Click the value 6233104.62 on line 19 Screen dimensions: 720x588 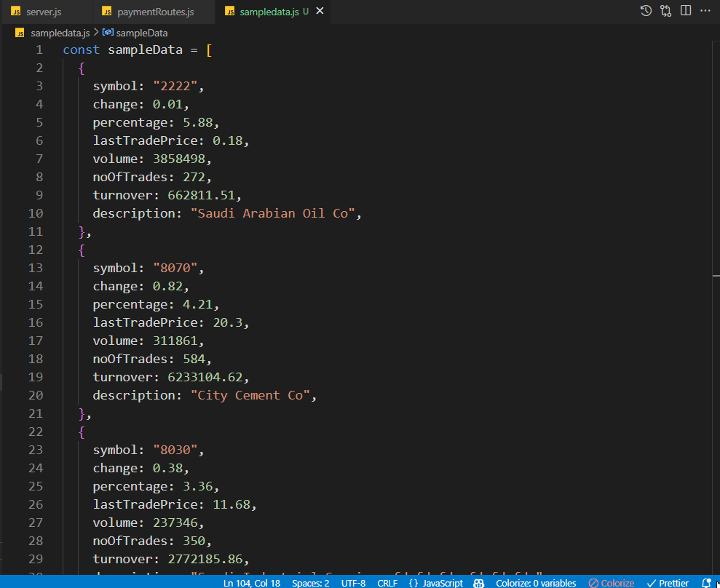coord(205,377)
